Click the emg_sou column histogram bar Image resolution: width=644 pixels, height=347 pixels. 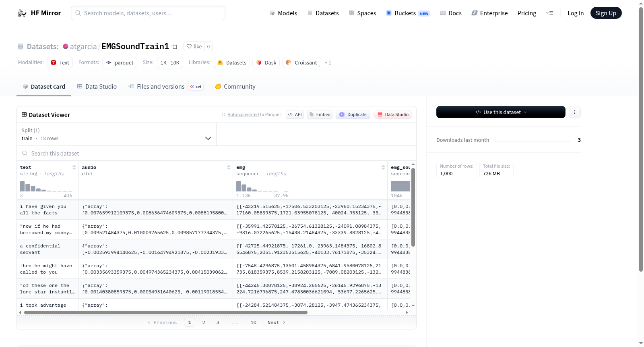click(x=400, y=186)
